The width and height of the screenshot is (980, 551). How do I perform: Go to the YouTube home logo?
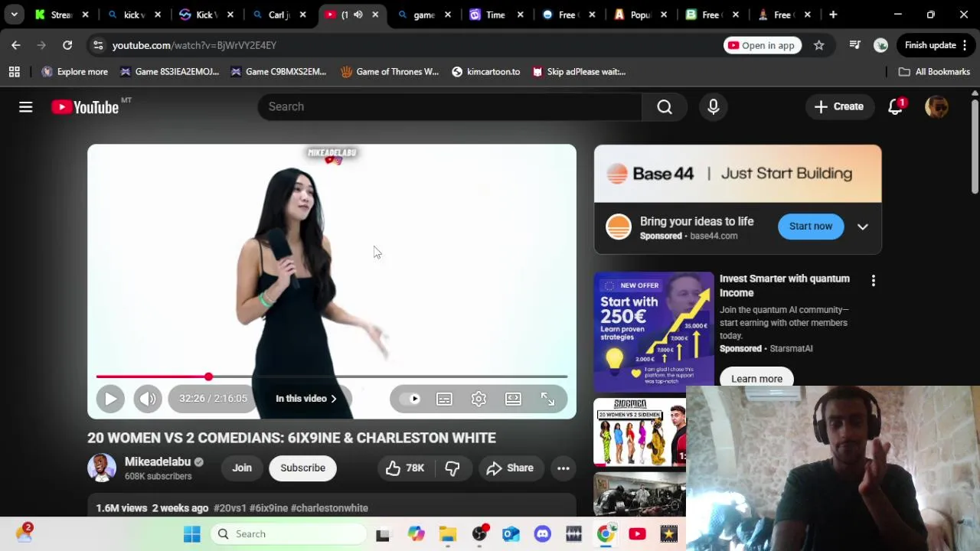pos(85,107)
